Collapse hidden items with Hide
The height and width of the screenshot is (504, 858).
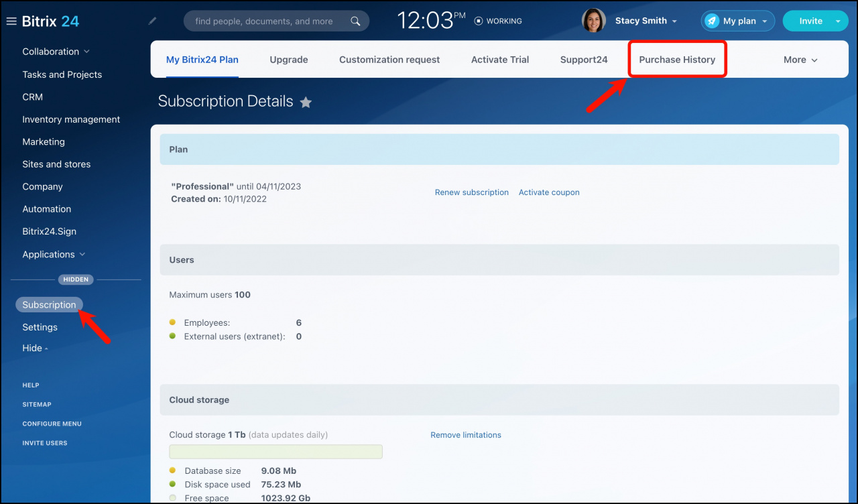(x=35, y=349)
